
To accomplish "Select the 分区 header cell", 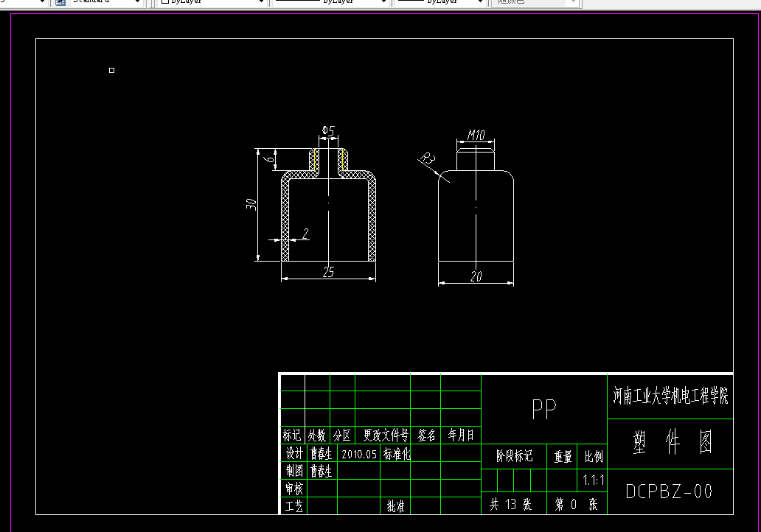I will (x=341, y=435).
